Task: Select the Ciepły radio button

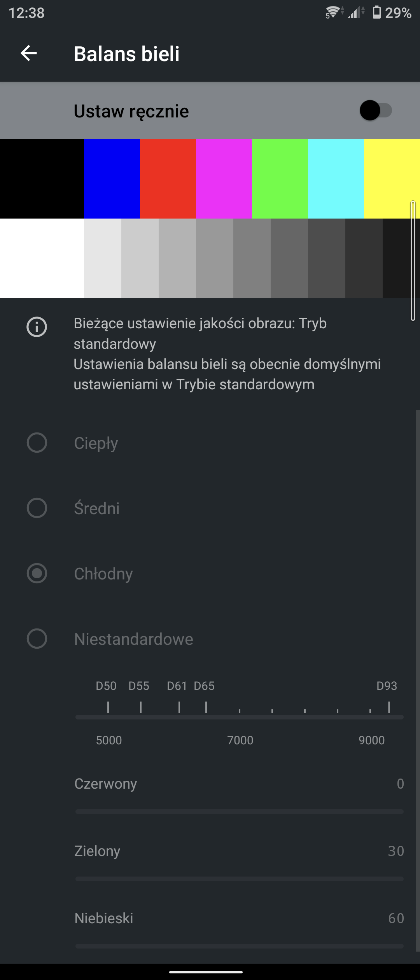Action: coord(37,443)
